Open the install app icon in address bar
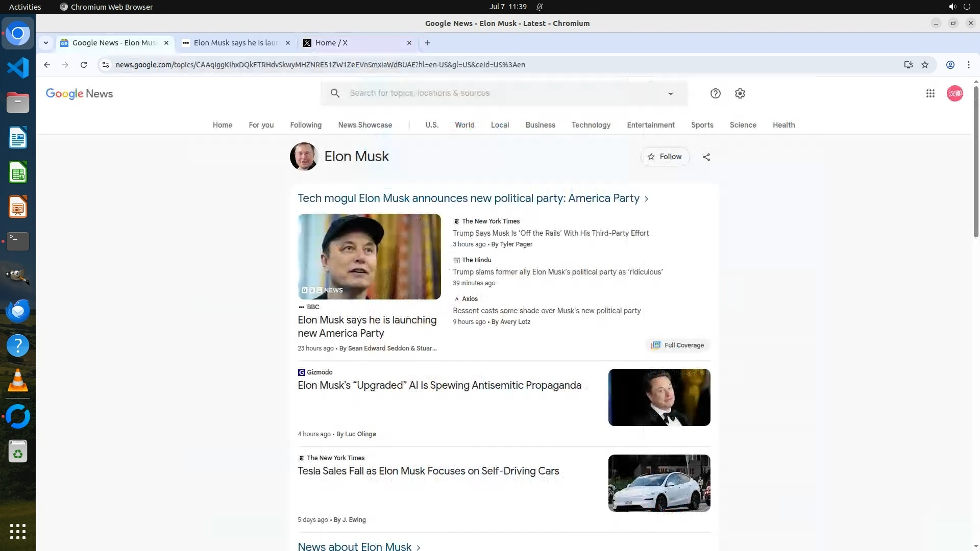This screenshot has width=980, height=551. pyautogui.click(x=908, y=65)
